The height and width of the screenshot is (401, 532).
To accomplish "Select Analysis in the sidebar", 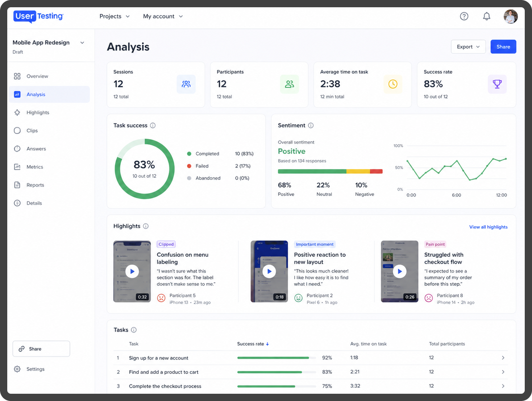I will click(x=49, y=94).
